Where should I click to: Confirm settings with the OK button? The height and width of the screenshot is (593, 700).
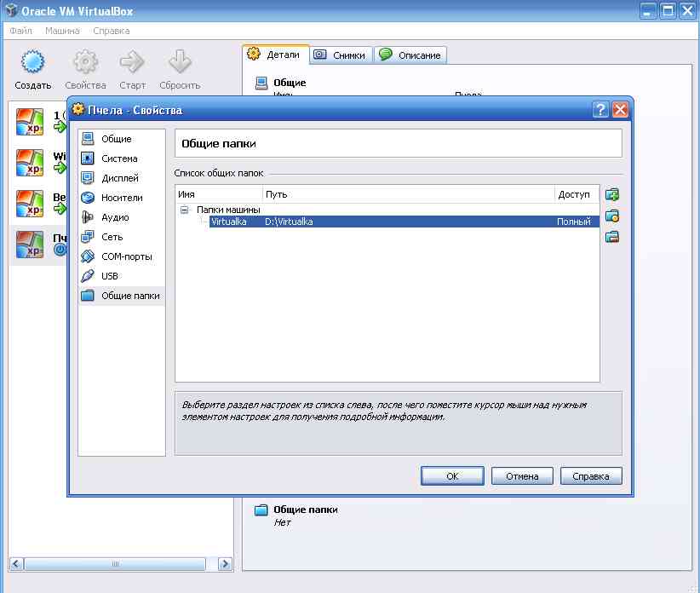click(452, 476)
